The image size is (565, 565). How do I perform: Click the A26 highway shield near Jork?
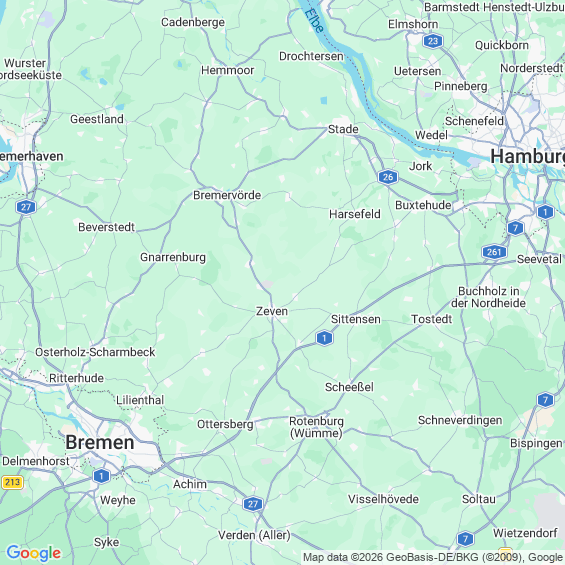click(388, 177)
